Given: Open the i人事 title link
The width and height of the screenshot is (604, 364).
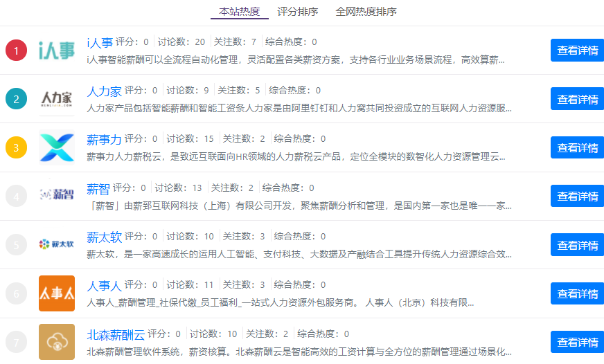Looking at the screenshot, I should click(100, 42).
